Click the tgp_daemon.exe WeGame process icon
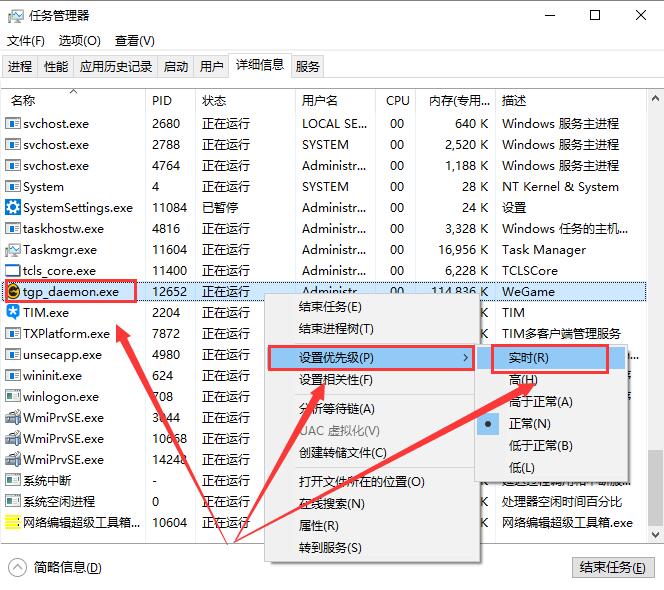This screenshot has width=664, height=590. pos(13,292)
